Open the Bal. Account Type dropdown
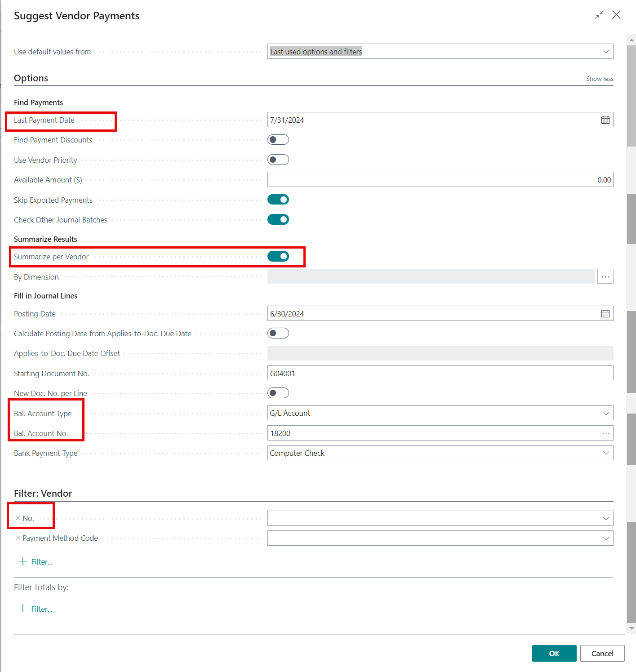Viewport: 636px width, 672px height. point(605,413)
